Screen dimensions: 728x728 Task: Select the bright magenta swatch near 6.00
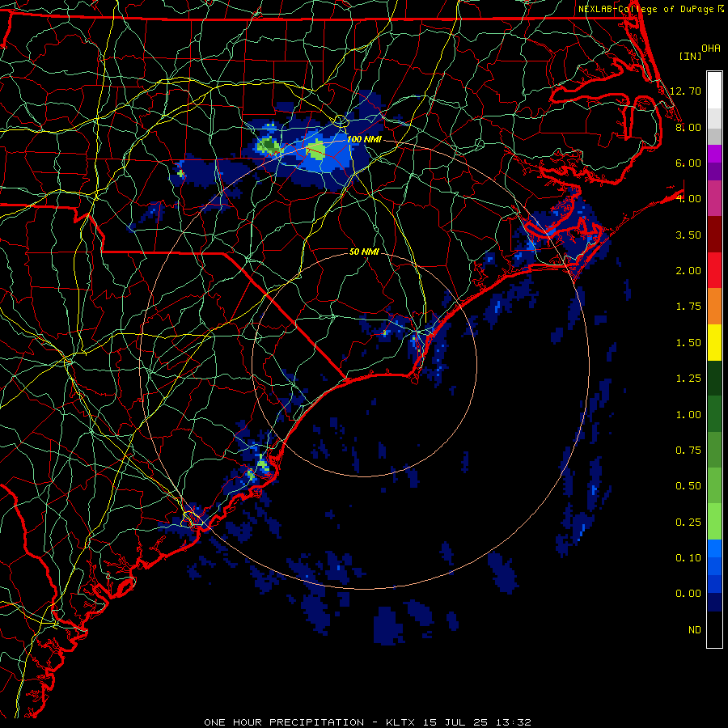(714, 154)
